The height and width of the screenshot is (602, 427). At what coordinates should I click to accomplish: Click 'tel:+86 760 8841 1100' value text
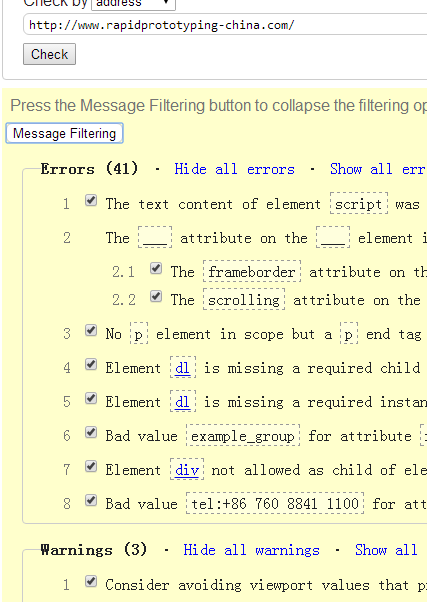tap(275, 504)
